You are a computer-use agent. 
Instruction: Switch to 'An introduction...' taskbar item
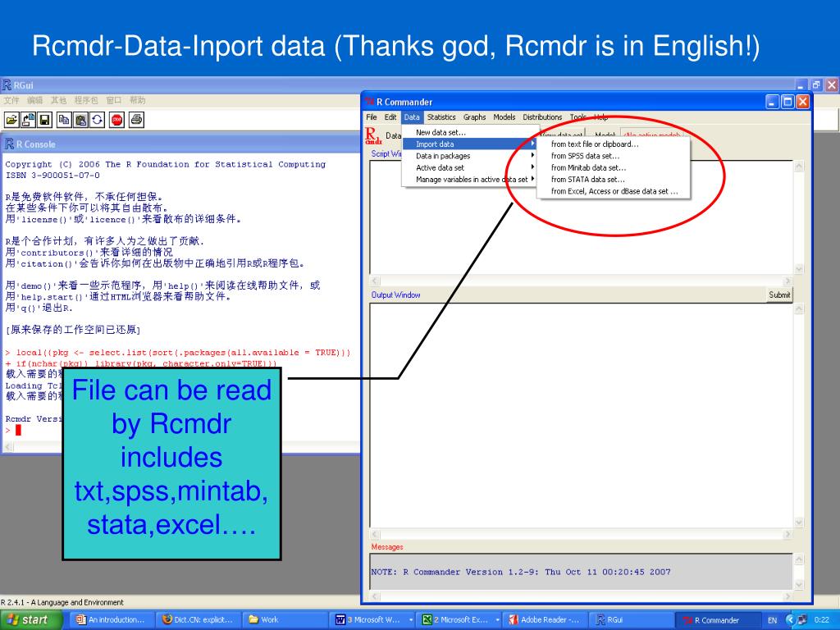click(x=111, y=620)
